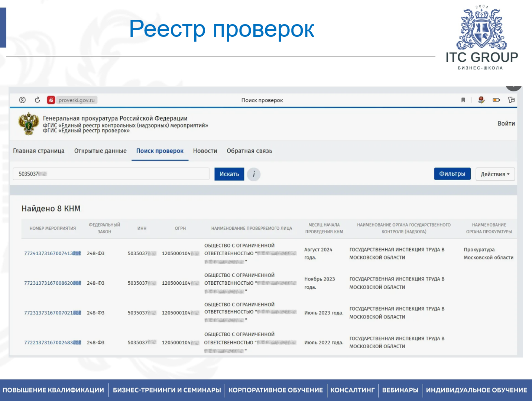Click the Prosecutor General emblem logo

click(29, 124)
